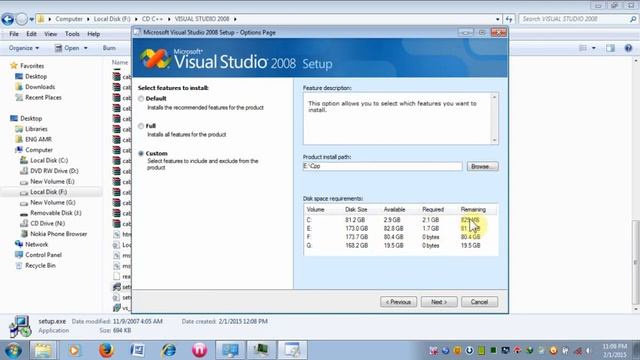Image resolution: width=640 pixels, height=360 pixels.
Task: Select ENG AMR user folder
Action: tap(38, 140)
